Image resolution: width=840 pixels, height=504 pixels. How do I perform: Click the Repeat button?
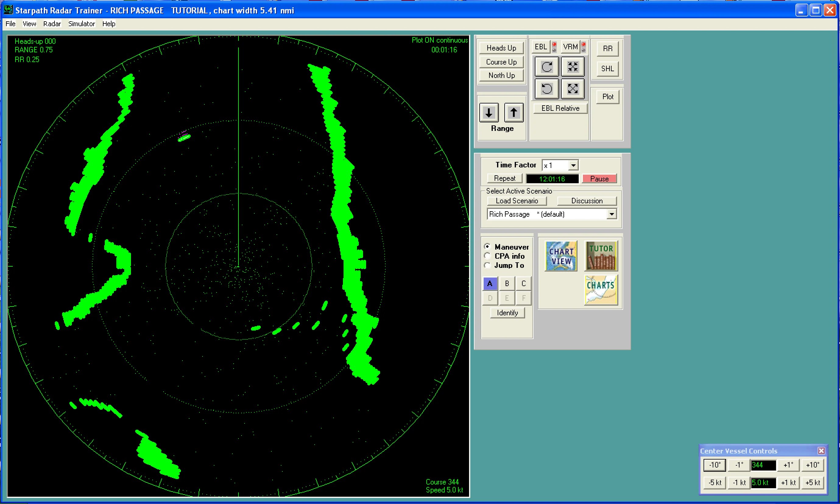coord(505,178)
